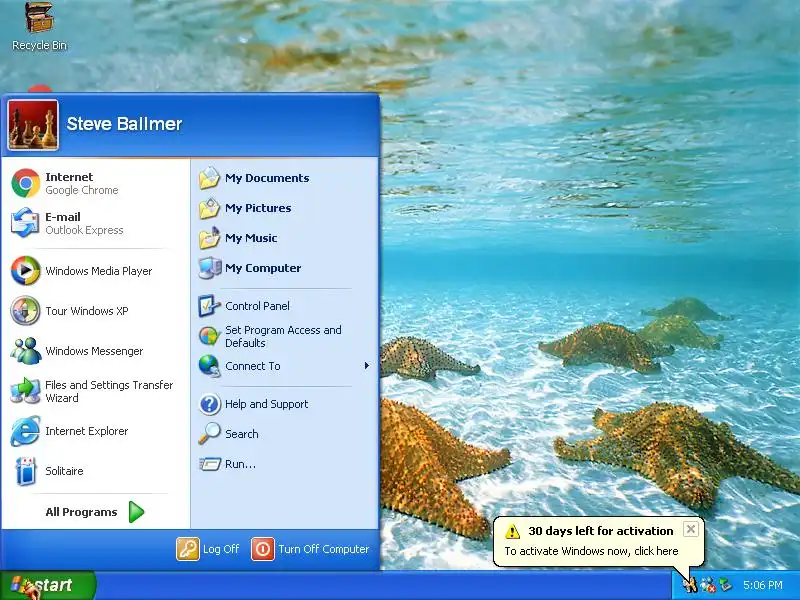Select the Recycle Bin desktop icon
The image size is (800, 600).
tap(39, 17)
